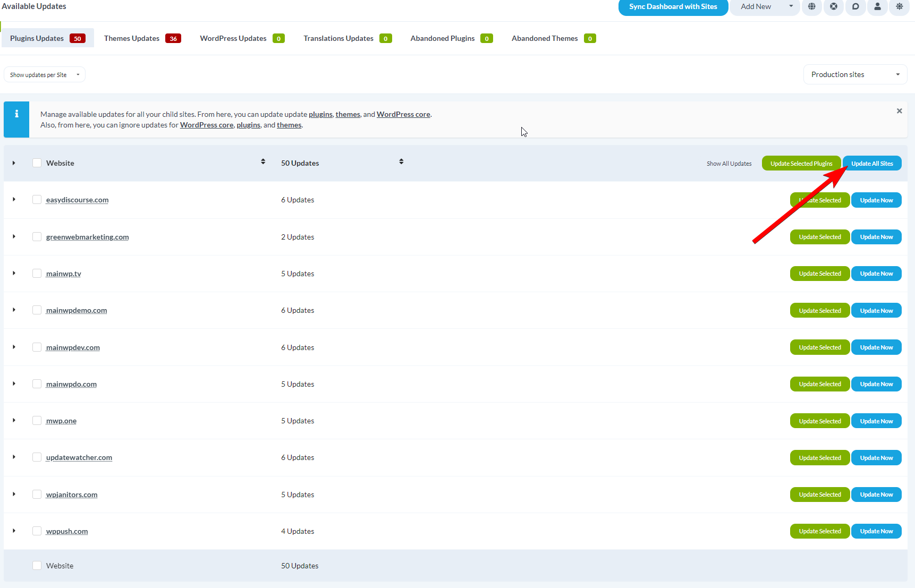Viewport: 915px width, 588px height.
Task: Click the lifebuoy help icon
Action: coord(833,7)
